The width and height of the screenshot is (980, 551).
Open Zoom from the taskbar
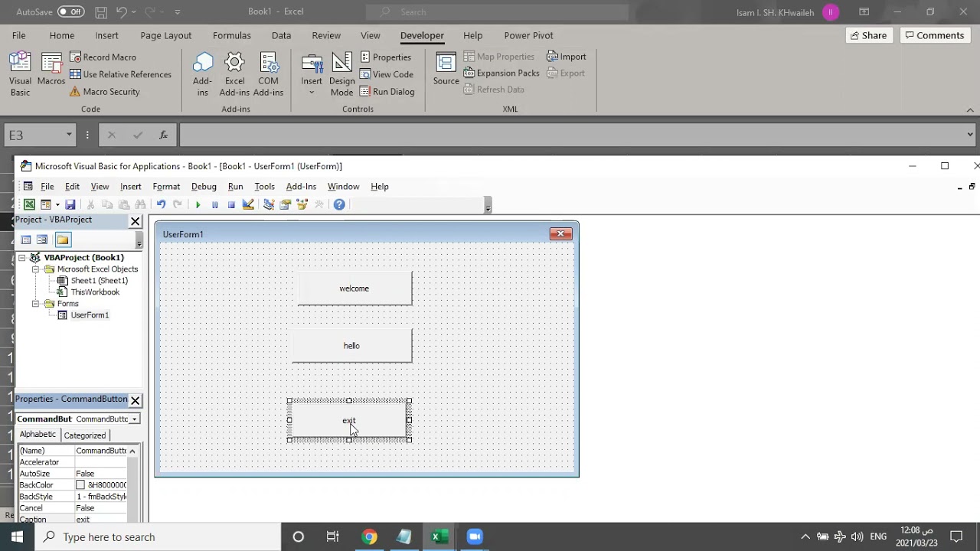pos(475,536)
